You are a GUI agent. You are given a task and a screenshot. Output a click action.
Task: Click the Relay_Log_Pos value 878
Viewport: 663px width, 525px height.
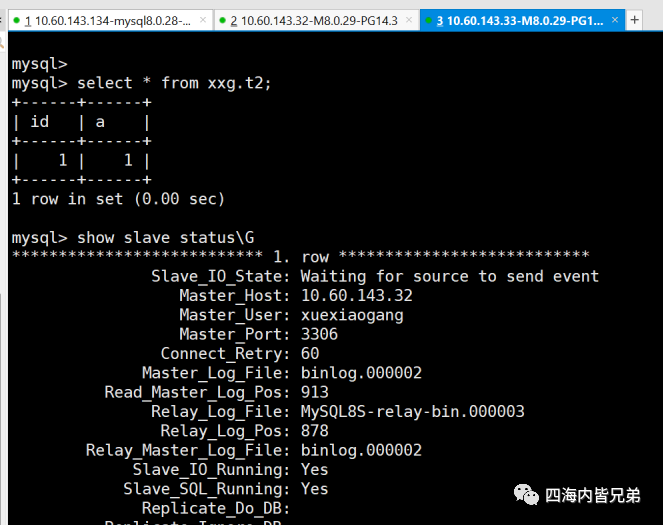(315, 431)
